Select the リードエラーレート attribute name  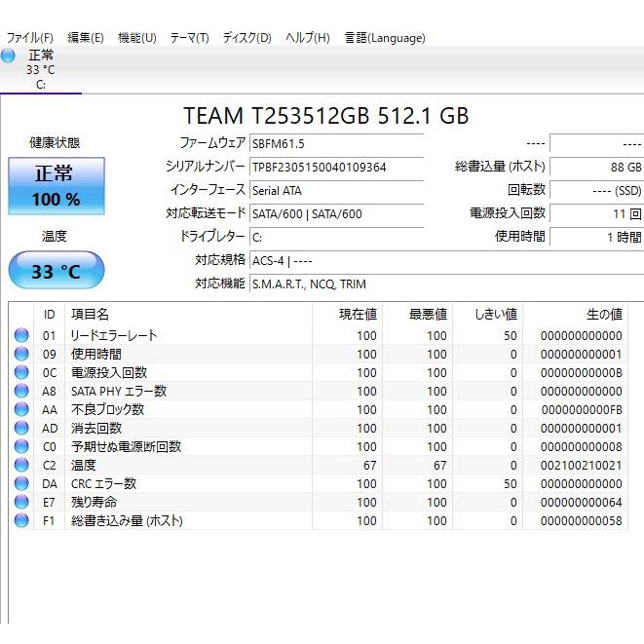(x=114, y=335)
